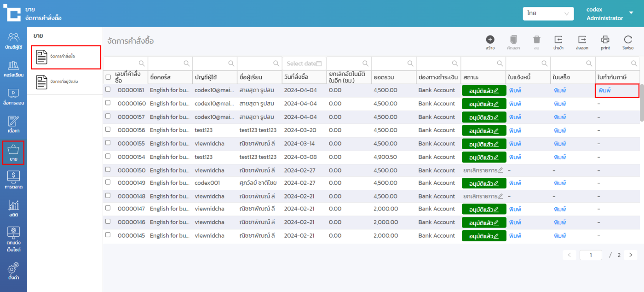Screen dimensions: 644x292
Task: Open การตลาด (marketing) in the left sidebar
Action: (13, 180)
